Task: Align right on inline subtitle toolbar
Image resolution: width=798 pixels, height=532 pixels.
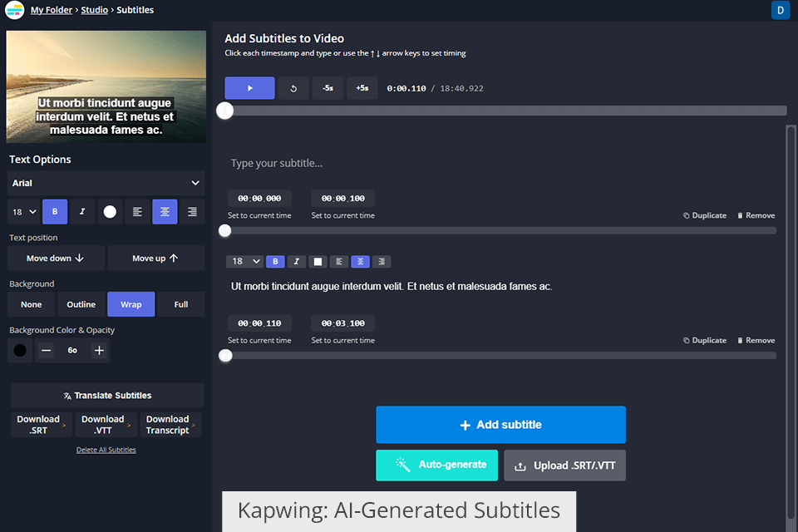Action: pos(382,262)
